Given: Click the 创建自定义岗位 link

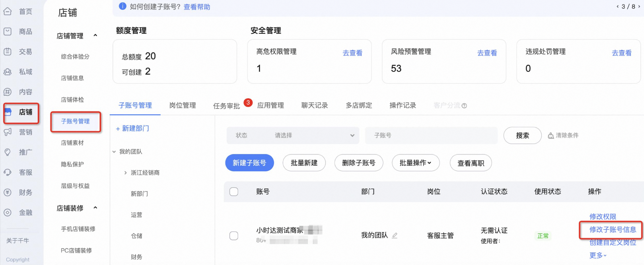Looking at the screenshot, I should pyautogui.click(x=613, y=242).
